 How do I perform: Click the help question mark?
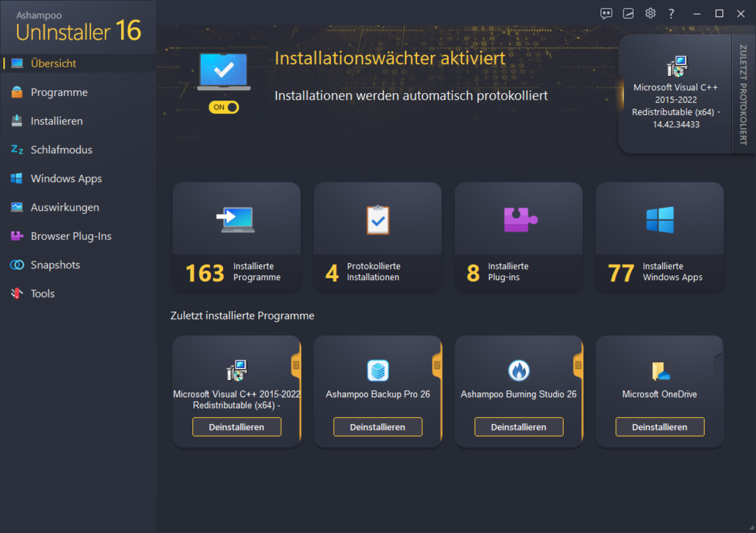pyautogui.click(x=672, y=13)
